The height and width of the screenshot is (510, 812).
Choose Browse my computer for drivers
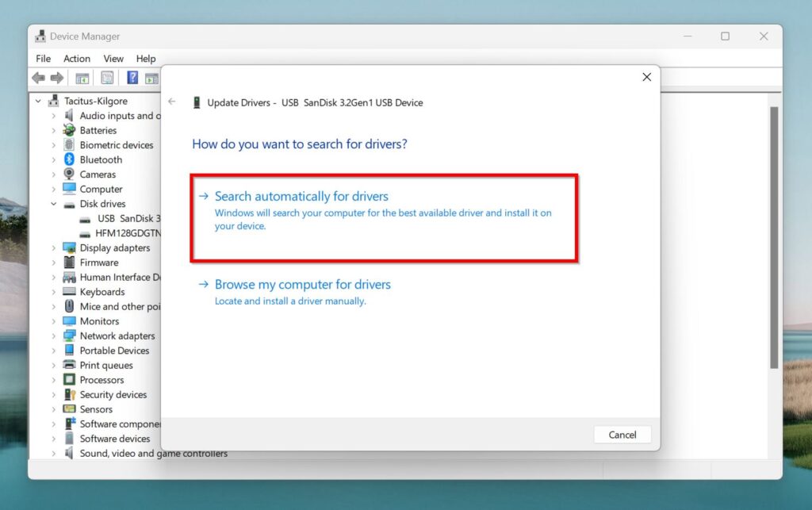click(303, 284)
